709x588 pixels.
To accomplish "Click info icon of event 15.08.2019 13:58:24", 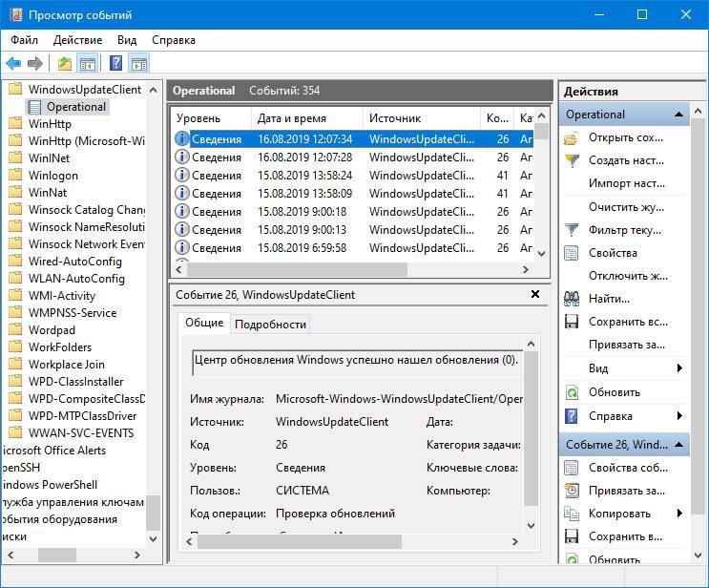I will click(181, 175).
